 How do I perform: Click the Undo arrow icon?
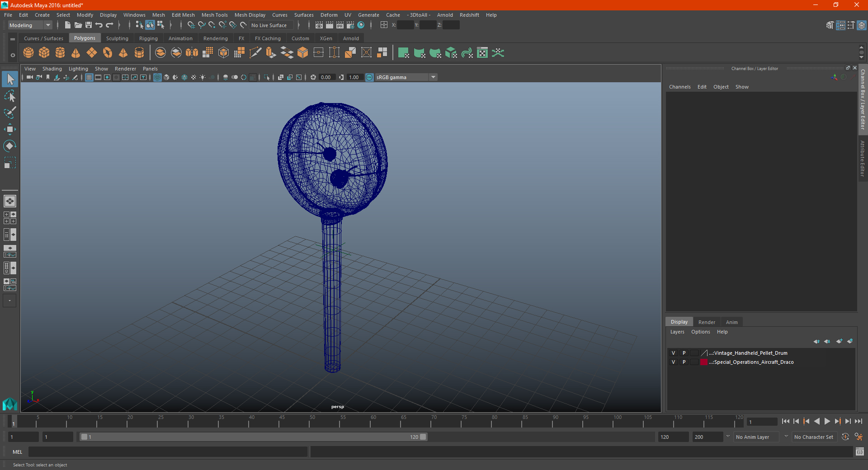[99, 25]
